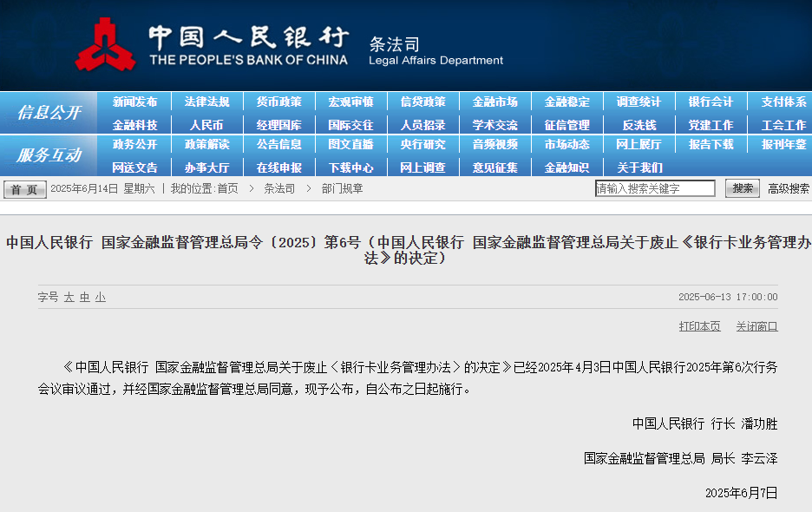Open 新闻发布 menu item
Image resolution: width=812 pixels, height=512 pixels.
pyautogui.click(x=134, y=102)
